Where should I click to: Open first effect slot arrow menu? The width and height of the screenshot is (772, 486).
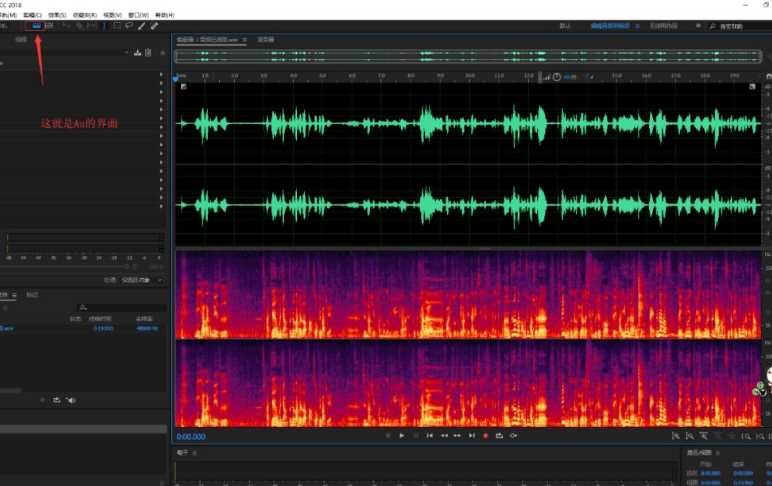point(161,75)
